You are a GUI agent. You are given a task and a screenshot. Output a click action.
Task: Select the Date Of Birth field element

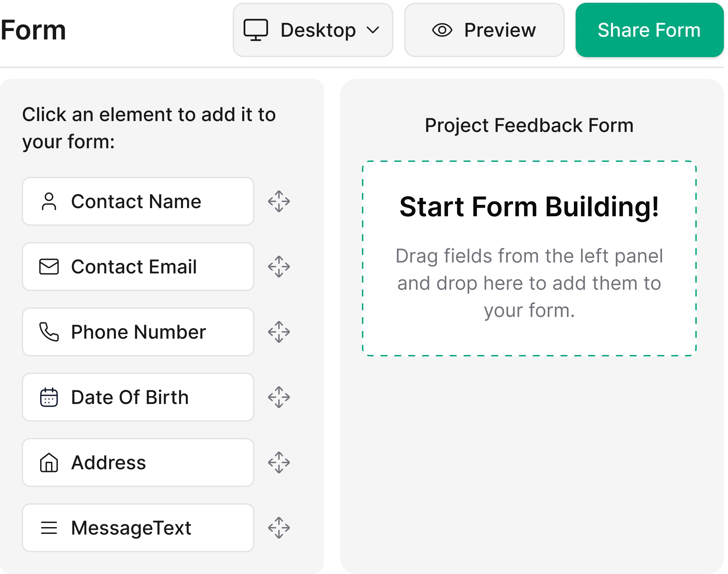pyautogui.click(x=138, y=397)
